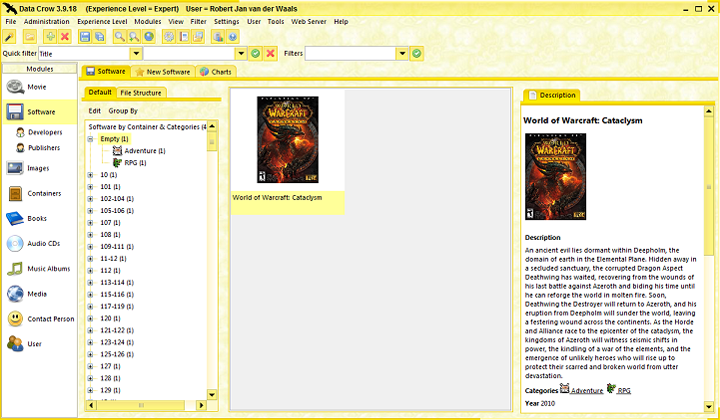720x420 pixels.
Task: Click the toolbar icon right of the gear
Action: coord(184,37)
